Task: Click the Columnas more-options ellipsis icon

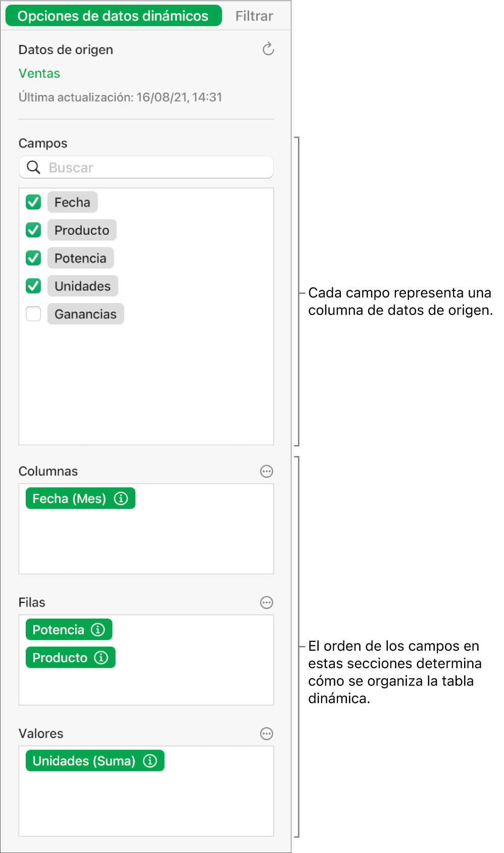Action: [266, 471]
